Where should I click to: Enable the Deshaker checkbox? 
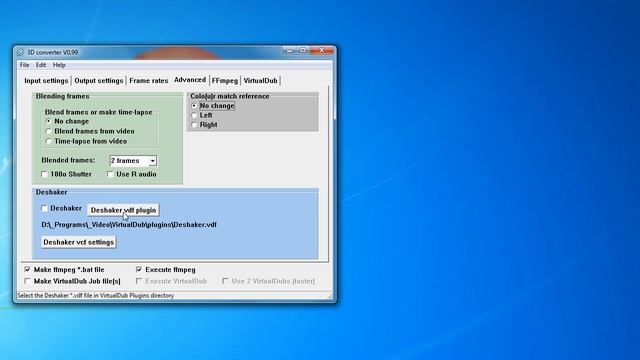pyautogui.click(x=44, y=209)
